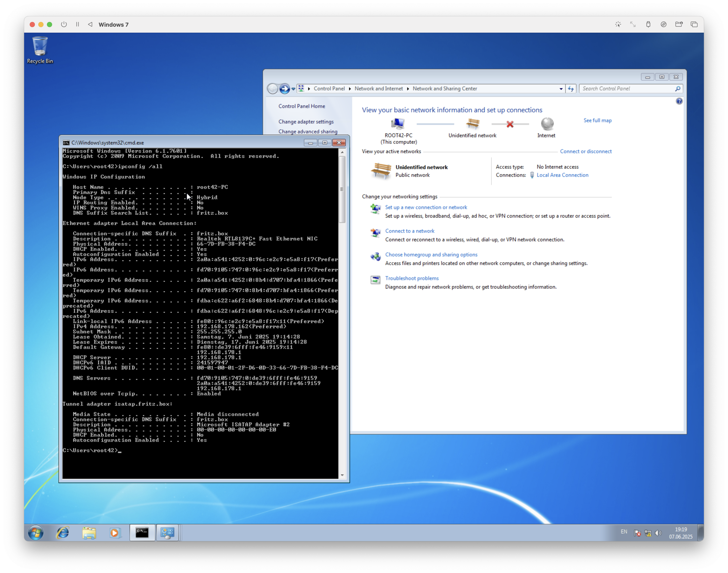Image resolution: width=728 pixels, height=573 pixels.
Task: Click the Connect to a network link
Action: click(x=409, y=231)
